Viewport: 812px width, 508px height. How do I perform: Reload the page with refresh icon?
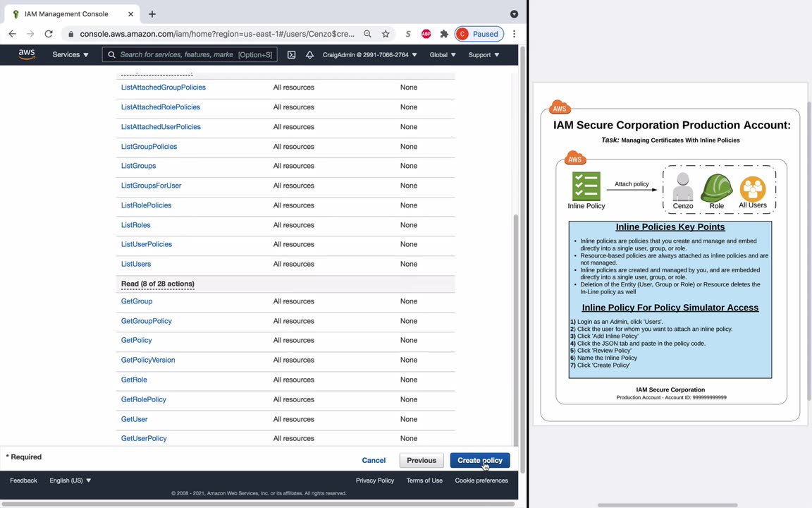tap(49, 34)
